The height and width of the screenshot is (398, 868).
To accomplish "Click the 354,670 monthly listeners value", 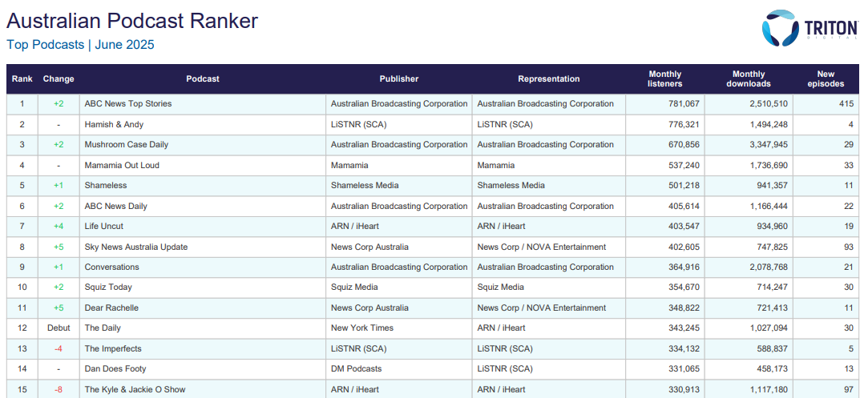I will pyautogui.click(x=684, y=287).
